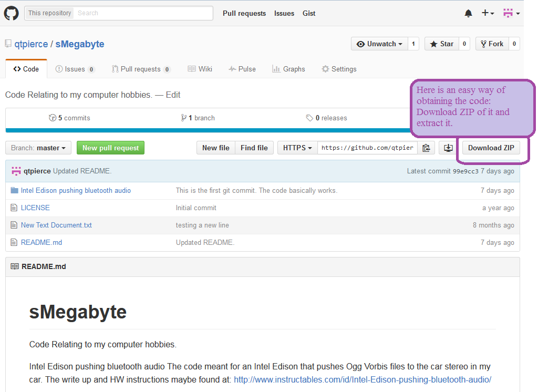View the 5 commits link

[69, 118]
